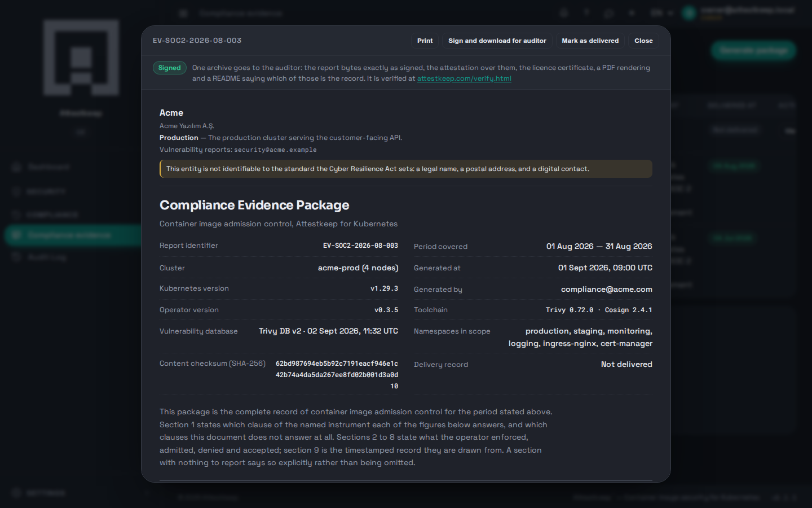This screenshot has height=508, width=812.
Task: Click the Not delivered delivery record value
Action: click(626, 365)
